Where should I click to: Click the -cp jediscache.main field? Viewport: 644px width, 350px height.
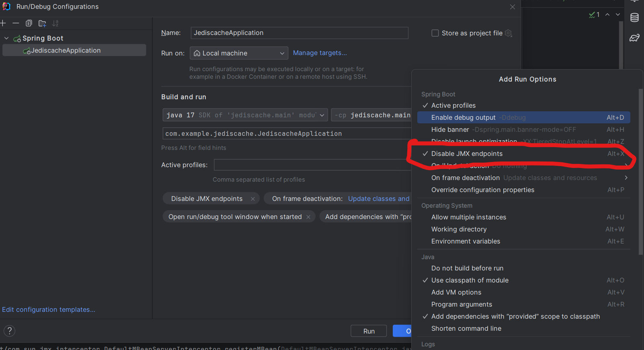pos(371,115)
